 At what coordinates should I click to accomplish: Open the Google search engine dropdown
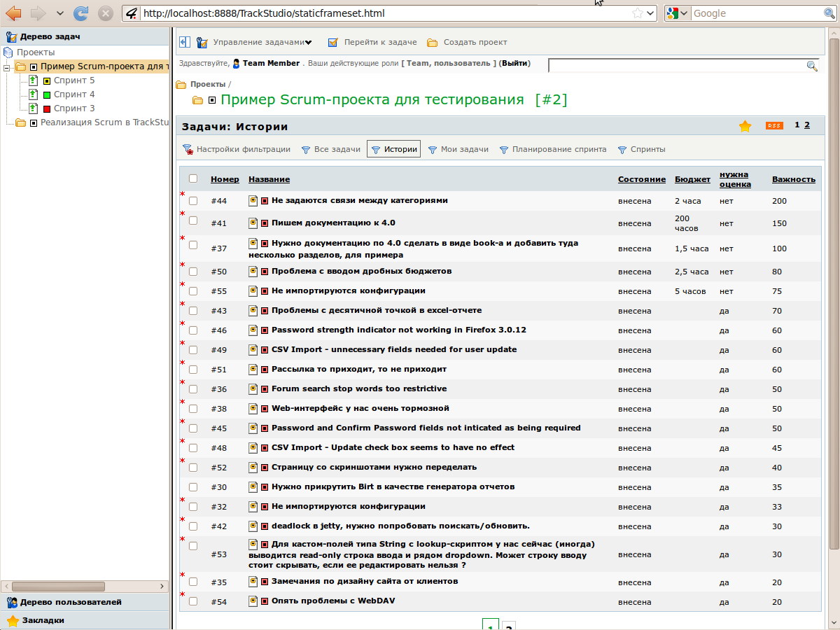[x=678, y=13]
